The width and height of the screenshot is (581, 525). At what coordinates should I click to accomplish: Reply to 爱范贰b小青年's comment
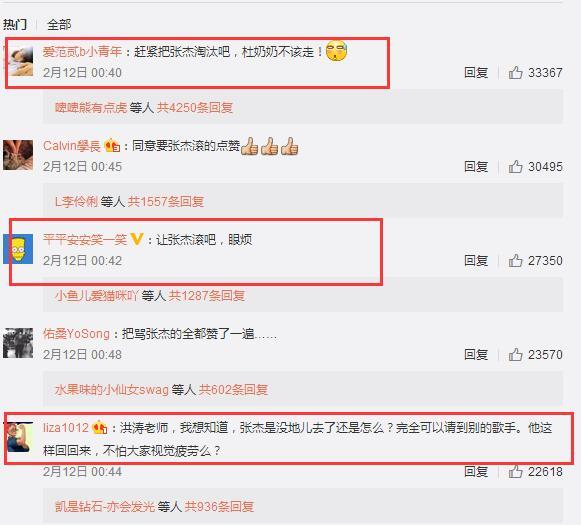pyautogui.click(x=476, y=72)
